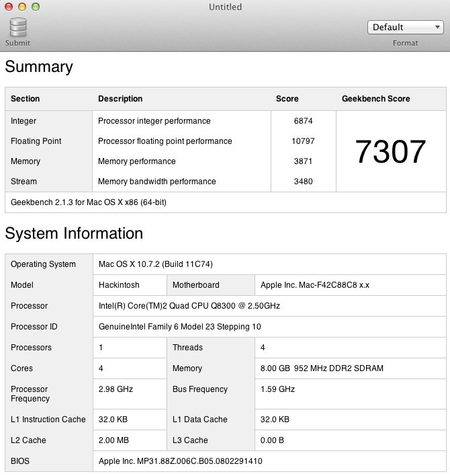Click 'Memory bandwidth performance' description
Viewport: 450px width, 476px height.
[x=157, y=182]
